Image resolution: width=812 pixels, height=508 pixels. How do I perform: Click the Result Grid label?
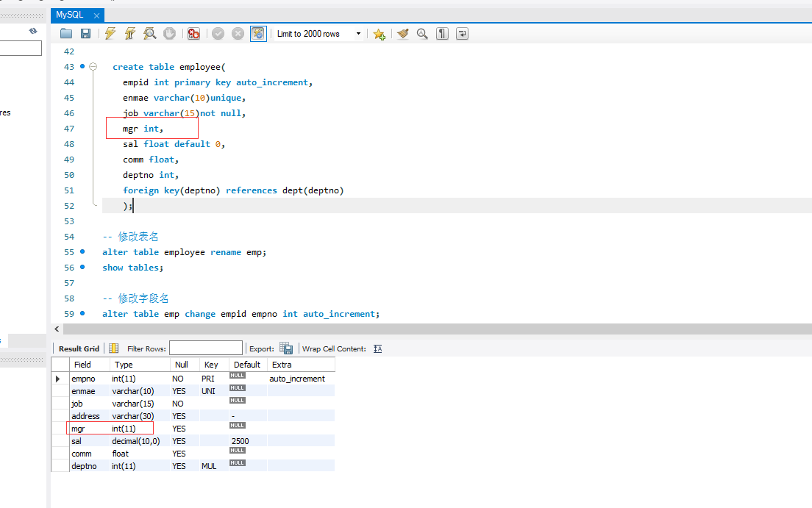pyautogui.click(x=79, y=349)
